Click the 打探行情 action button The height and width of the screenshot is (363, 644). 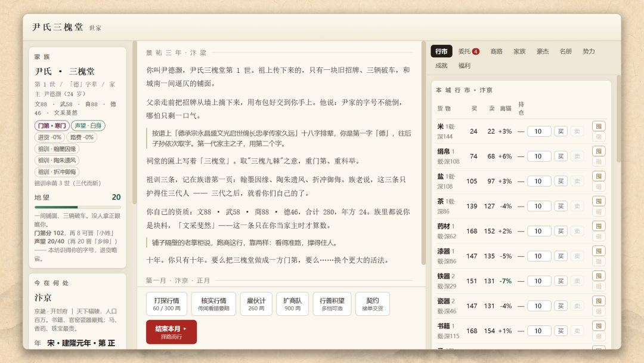pos(167,304)
